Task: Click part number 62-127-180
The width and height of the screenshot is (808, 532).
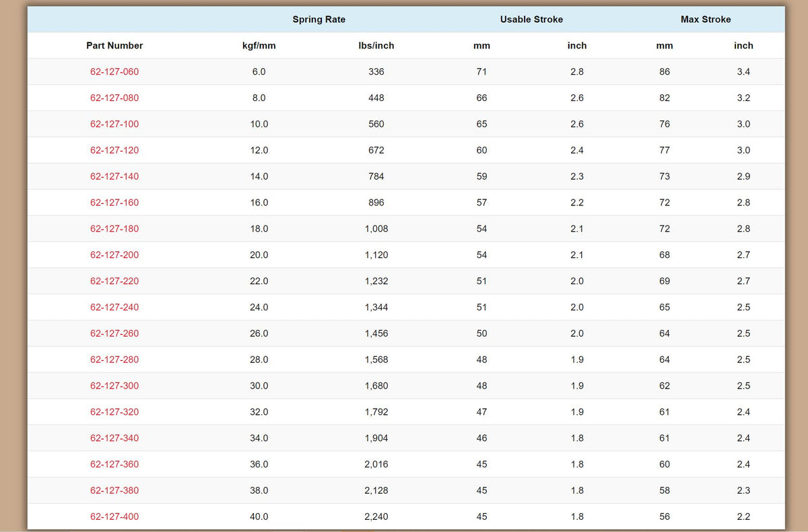Action: [114, 229]
